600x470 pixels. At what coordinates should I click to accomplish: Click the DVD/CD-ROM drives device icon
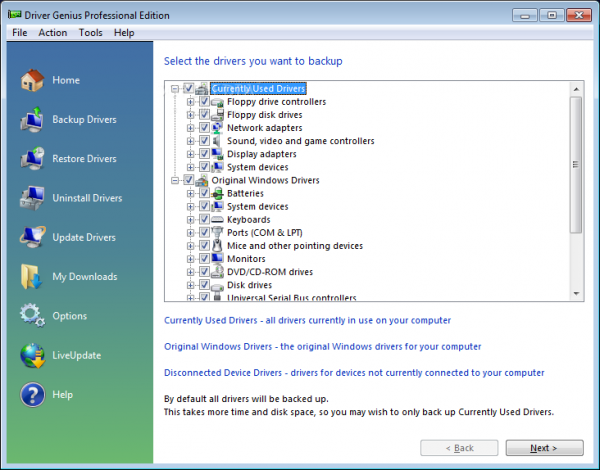click(217, 272)
